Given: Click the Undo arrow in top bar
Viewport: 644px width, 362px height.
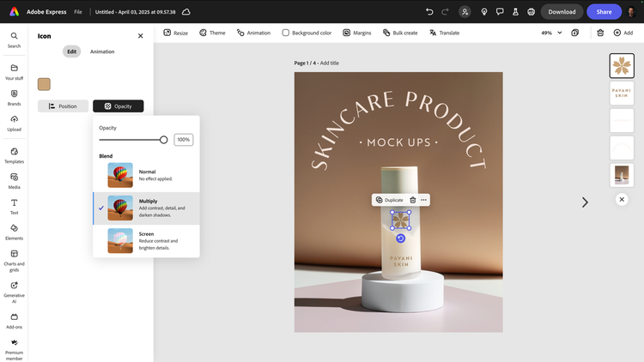Looking at the screenshot, I should tap(429, 12).
